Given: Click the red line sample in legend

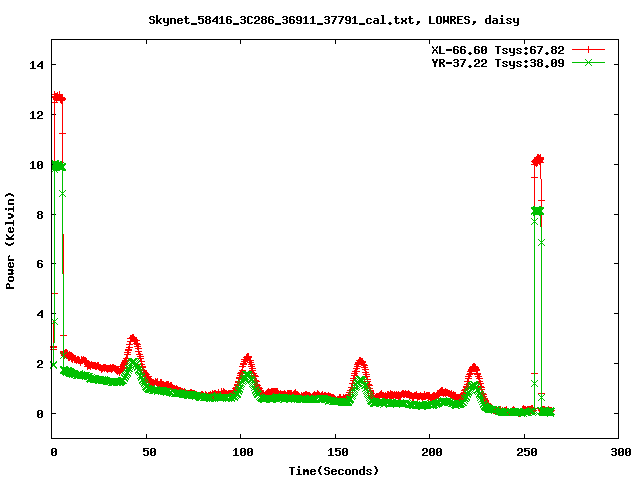Looking at the screenshot, I should (x=588, y=50).
